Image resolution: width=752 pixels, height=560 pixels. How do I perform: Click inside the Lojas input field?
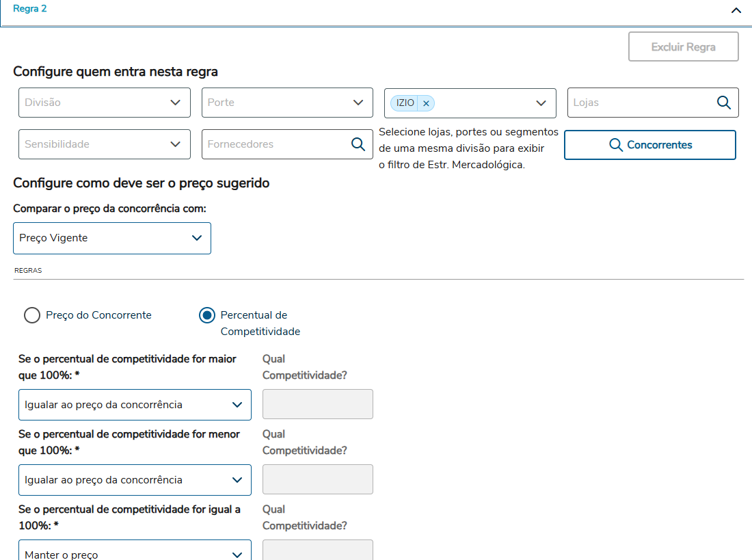pyautogui.click(x=640, y=103)
